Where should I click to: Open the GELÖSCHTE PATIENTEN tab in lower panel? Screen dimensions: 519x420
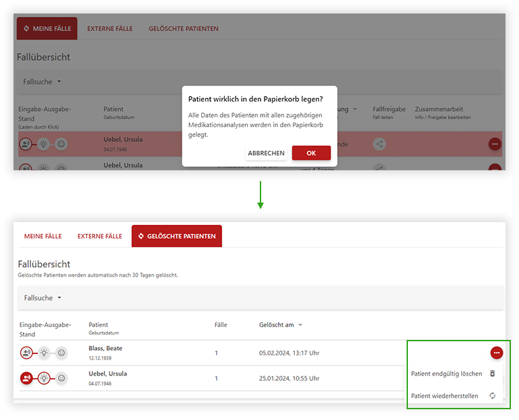click(176, 236)
